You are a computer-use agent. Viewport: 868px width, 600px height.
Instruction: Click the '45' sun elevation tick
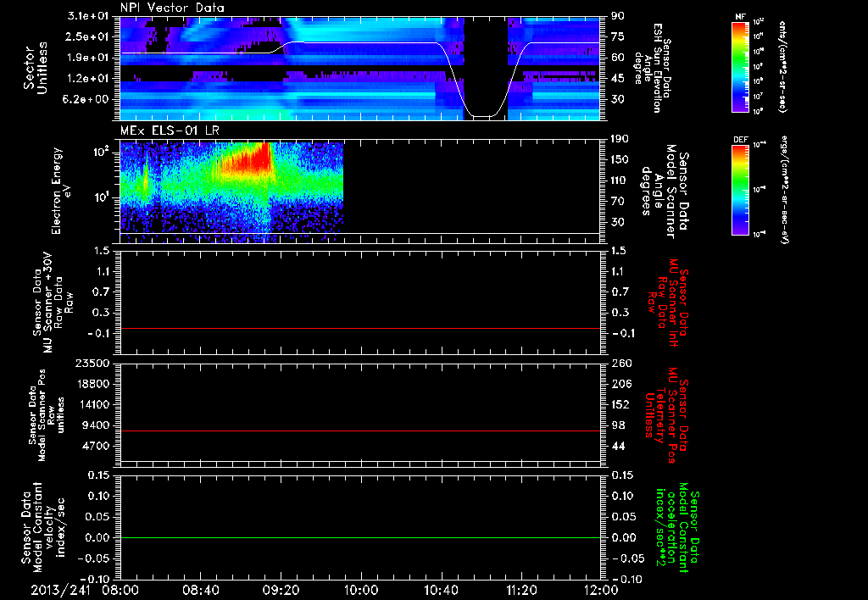pos(618,79)
